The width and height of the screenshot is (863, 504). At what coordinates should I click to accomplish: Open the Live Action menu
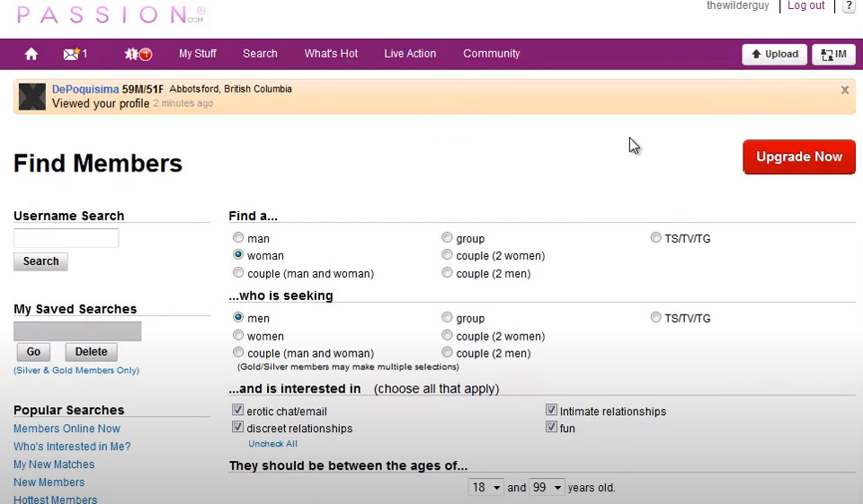tap(410, 54)
